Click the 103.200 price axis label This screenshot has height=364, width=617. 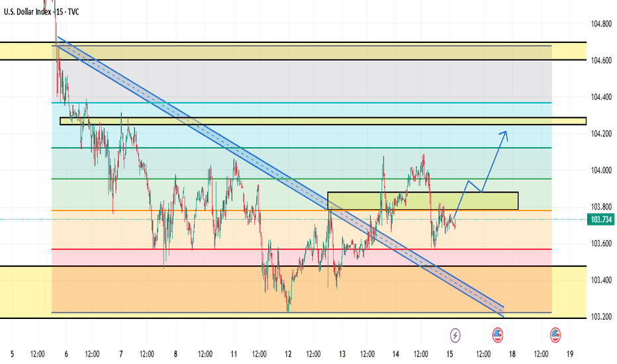tap(601, 317)
